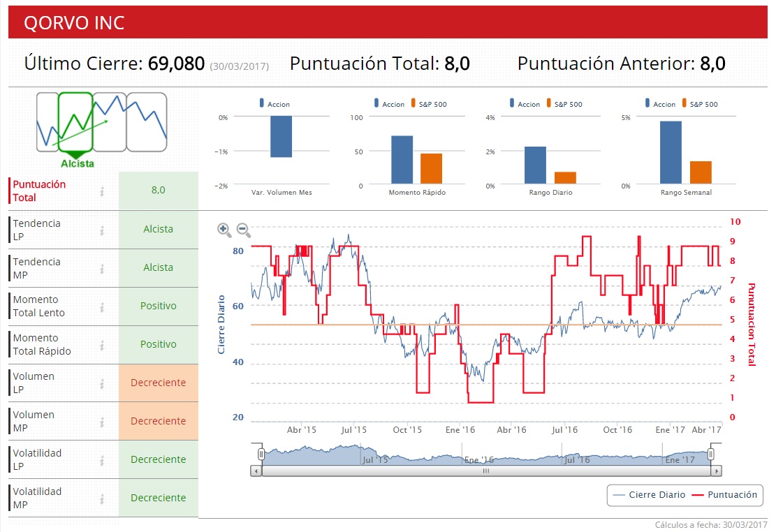Toggle S&P 500 legend in Rango Diario chart

click(564, 104)
